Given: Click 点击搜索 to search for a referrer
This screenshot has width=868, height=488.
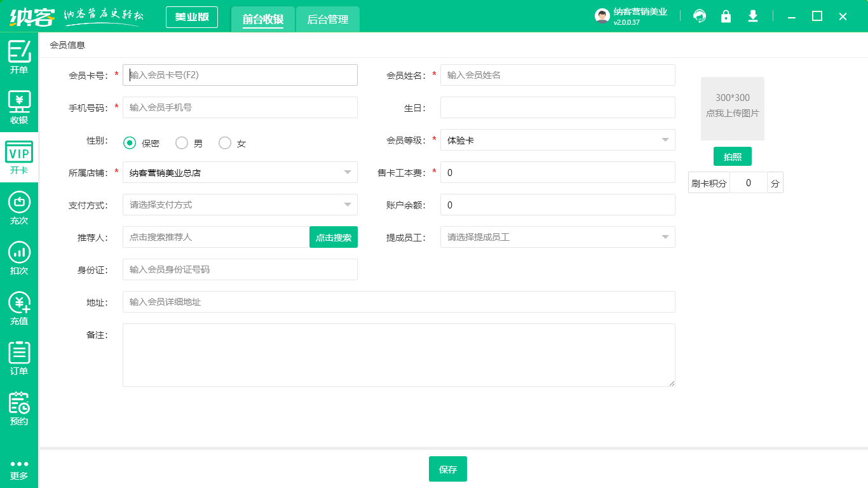Looking at the screenshot, I should (x=333, y=237).
